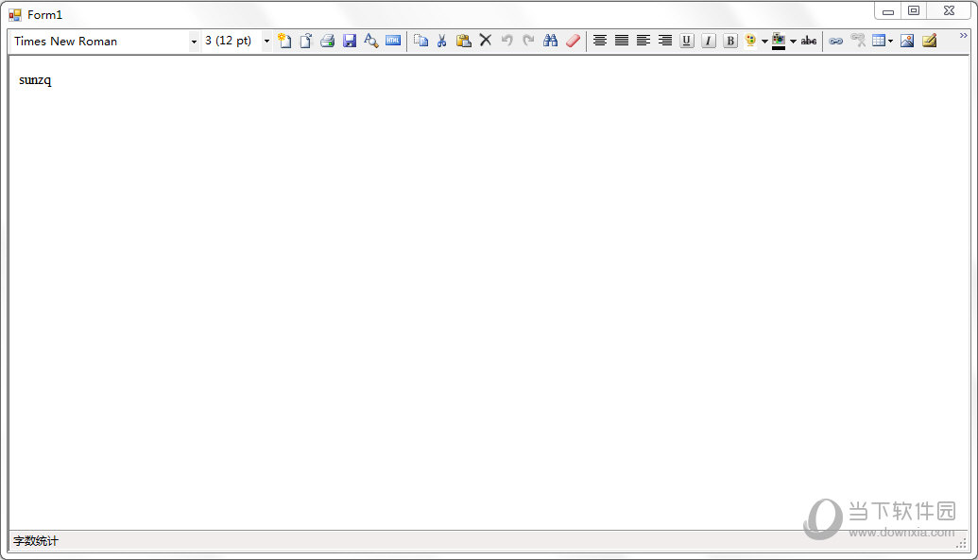The height and width of the screenshot is (560, 978).
Task: Justify the text fully
Action: 622,41
